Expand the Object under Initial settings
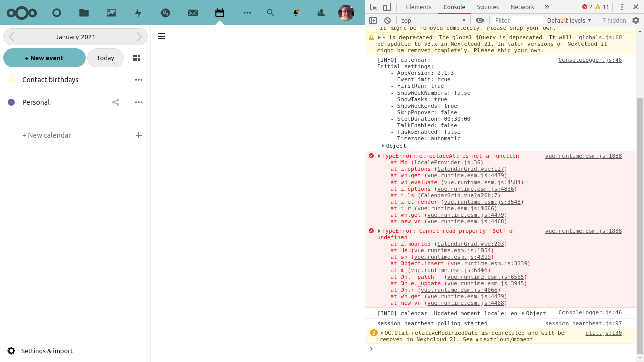Screen dimensions: 644x362 pos(383,146)
